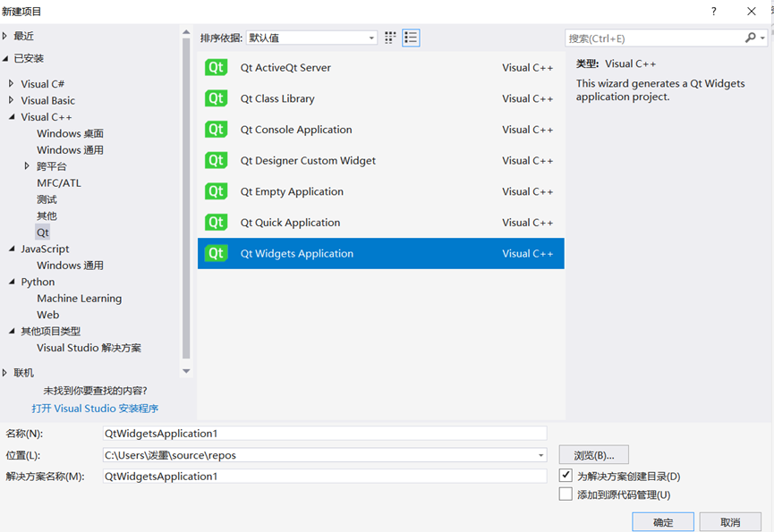Screen dimensions: 774x532
Task: Collapse the 已安装 tree node
Action: (x=5, y=59)
